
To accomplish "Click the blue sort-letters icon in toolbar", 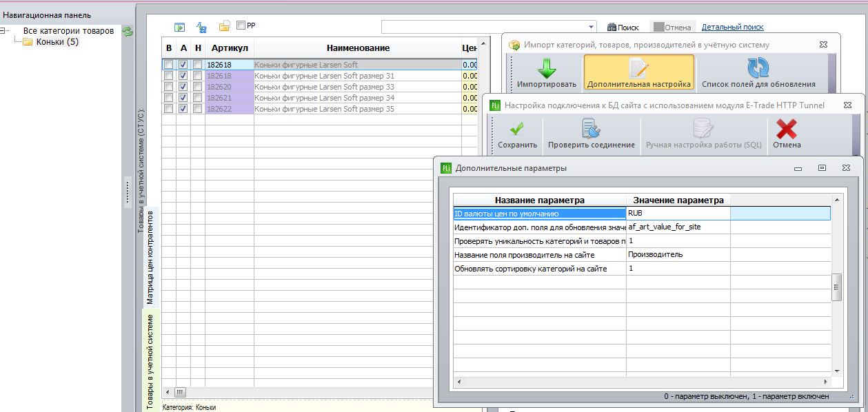I will pos(202,28).
